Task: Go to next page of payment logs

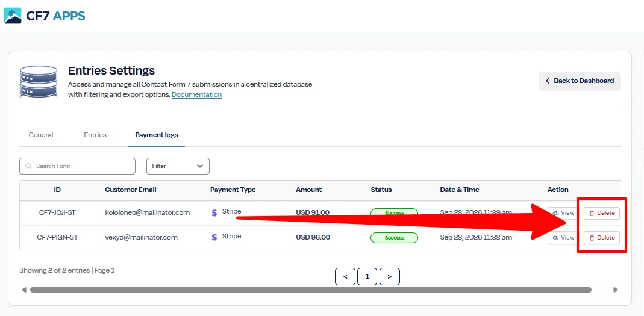Action: pyautogui.click(x=390, y=277)
